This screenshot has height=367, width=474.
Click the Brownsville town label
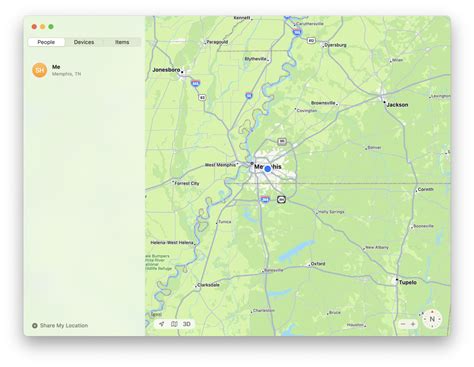point(323,103)
